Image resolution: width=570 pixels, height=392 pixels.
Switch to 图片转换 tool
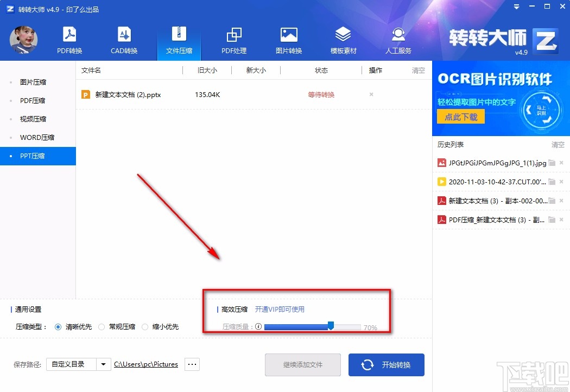(288, 39)
